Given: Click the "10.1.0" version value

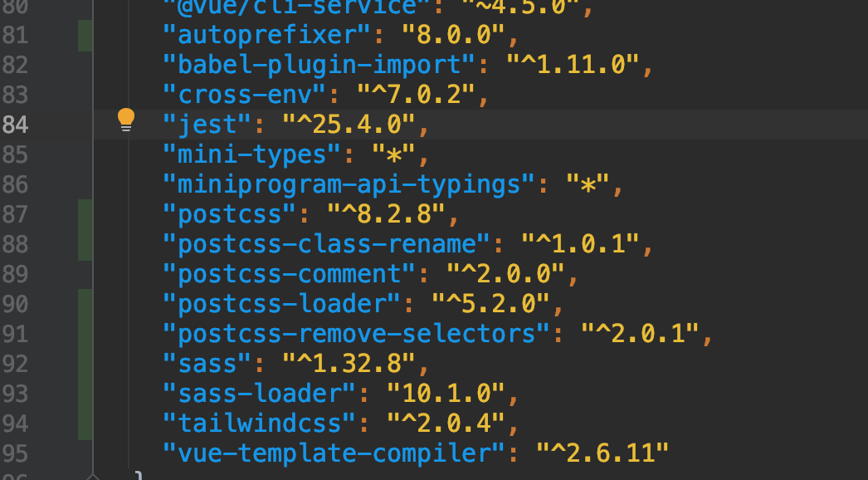Looking at the screenshot, I should [446, 394].
